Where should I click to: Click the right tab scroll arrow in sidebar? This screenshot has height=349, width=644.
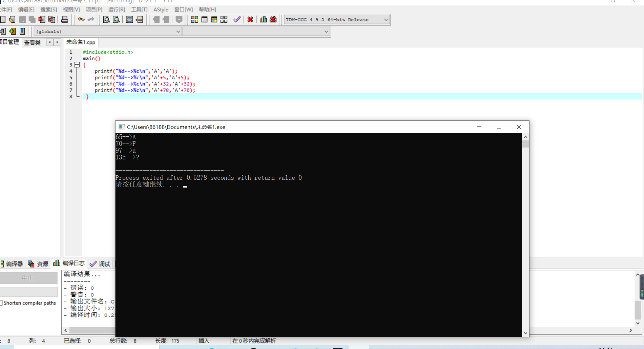pos(57,42)
